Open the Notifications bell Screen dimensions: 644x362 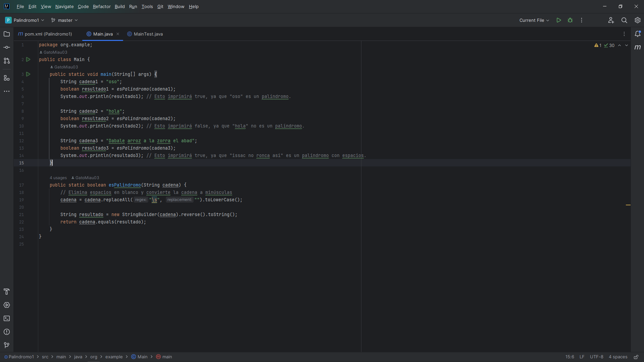pos(638,34)
